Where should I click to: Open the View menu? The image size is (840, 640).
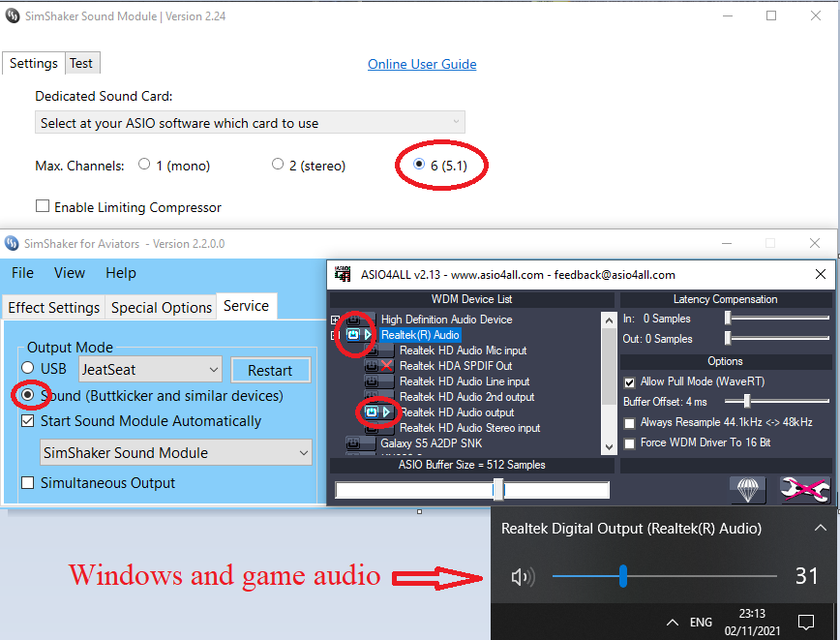70,273
